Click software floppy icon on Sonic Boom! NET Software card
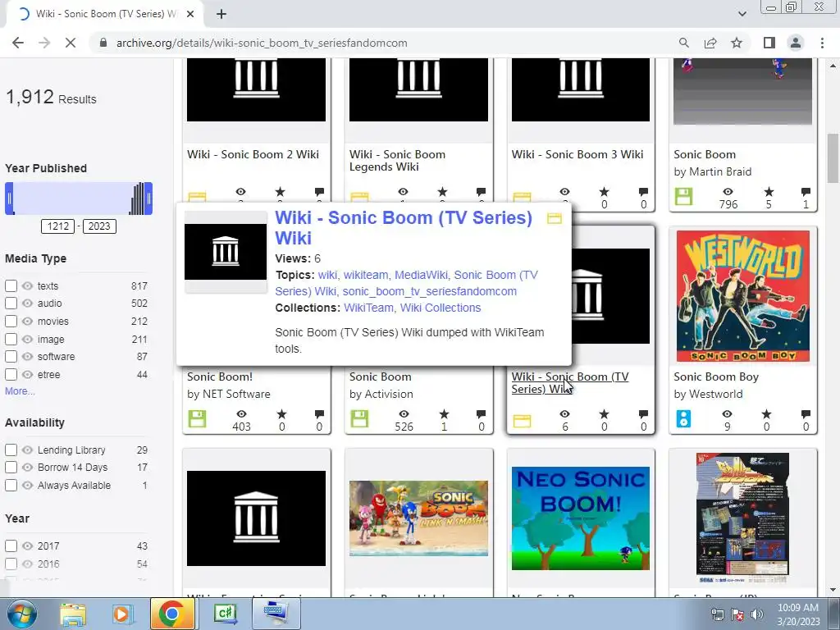Screen dimensions: 840x630 (x=197, y=418)
